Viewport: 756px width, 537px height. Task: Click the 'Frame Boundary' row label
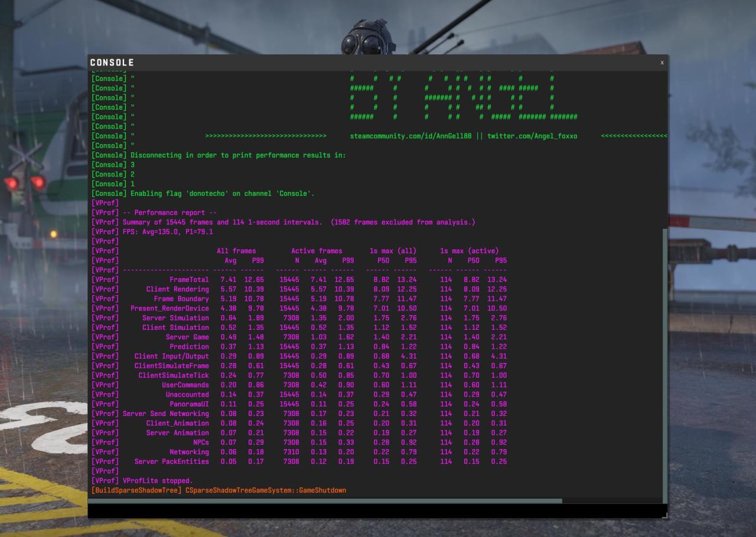click(x=181, y=299)
